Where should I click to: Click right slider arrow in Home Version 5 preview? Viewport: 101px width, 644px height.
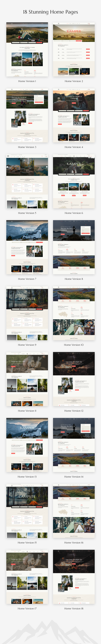pos(47,167)
